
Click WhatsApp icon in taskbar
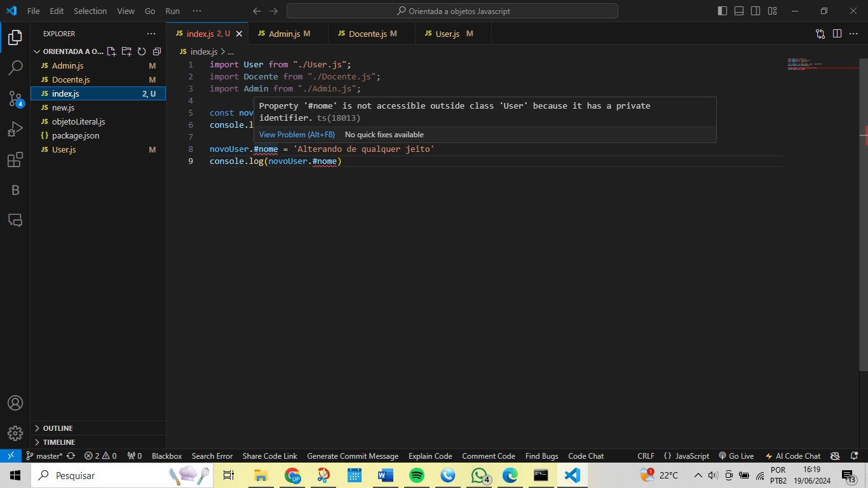(480, 475)
